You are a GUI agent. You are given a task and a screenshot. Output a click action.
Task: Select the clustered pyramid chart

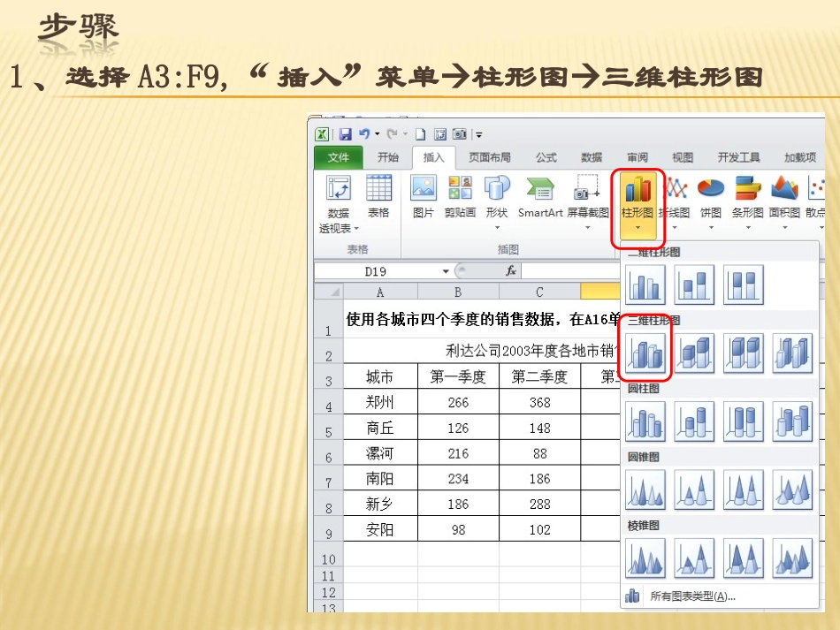(645, 558)
